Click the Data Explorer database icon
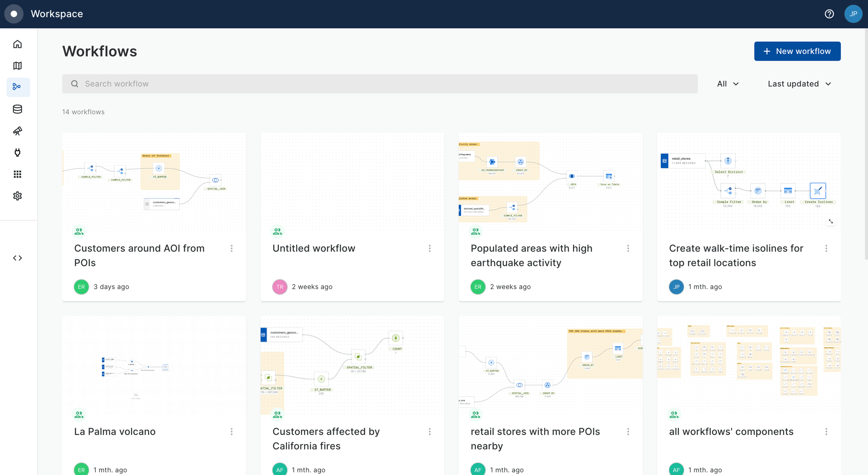This screenshot has height=475, width=868. tap(17, 109)
